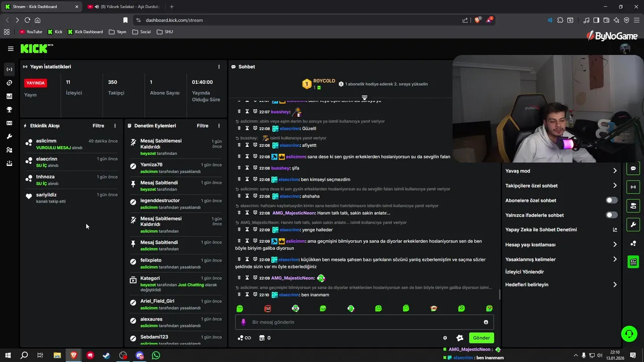Screen dimensions: 644x362
Task: Open the Social bookmarks folder
Action: [141, 32]
